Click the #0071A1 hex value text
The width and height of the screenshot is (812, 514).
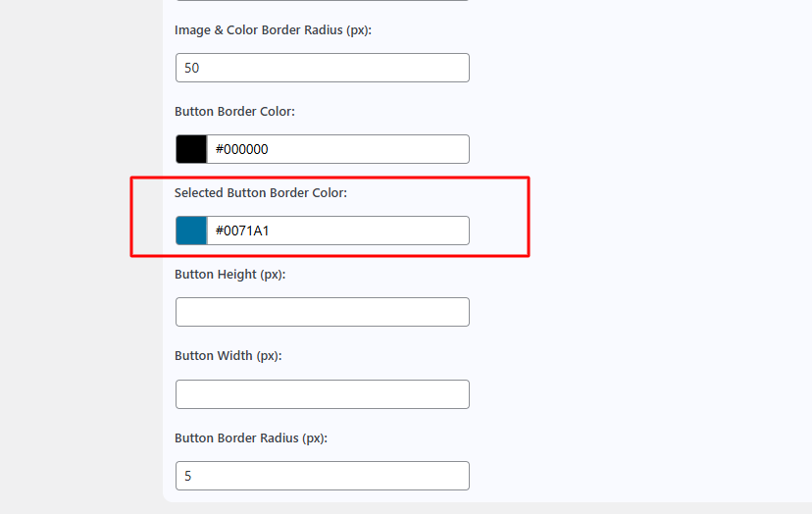(x=241, y=231)
